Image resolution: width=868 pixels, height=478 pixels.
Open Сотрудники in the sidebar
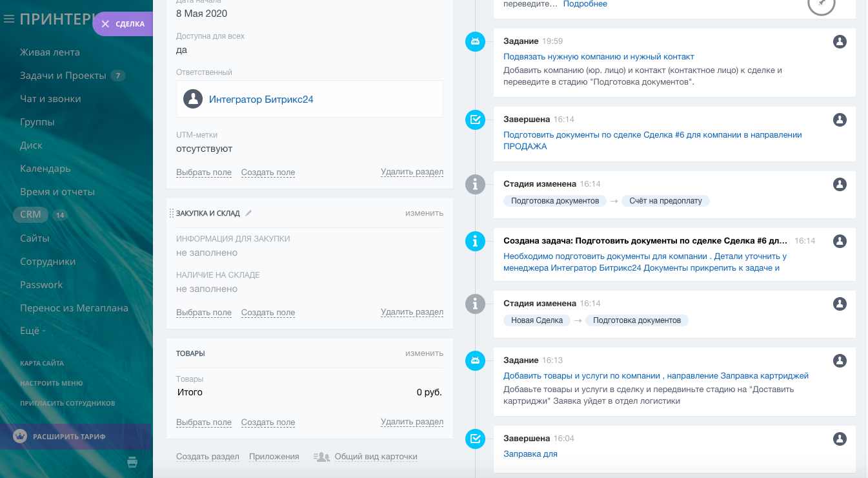[x=48, y=262]
